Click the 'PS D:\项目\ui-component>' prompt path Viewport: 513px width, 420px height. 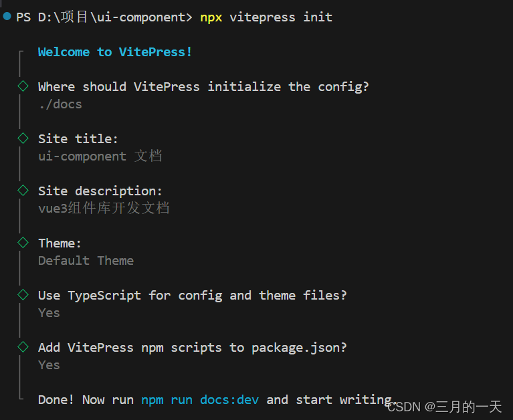click(x=104, y=17)
